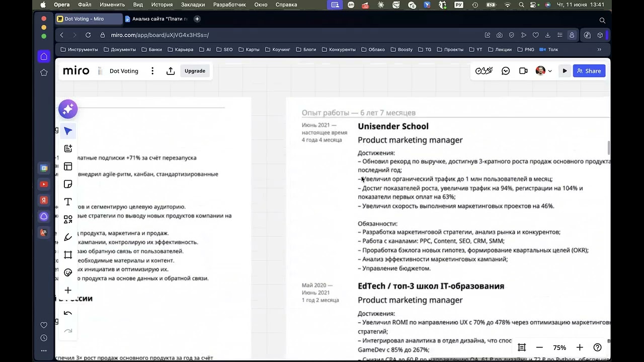Show hidden bookmarks overflow chevron
This screenshot has height=362, width=644.
coord(599,49)
